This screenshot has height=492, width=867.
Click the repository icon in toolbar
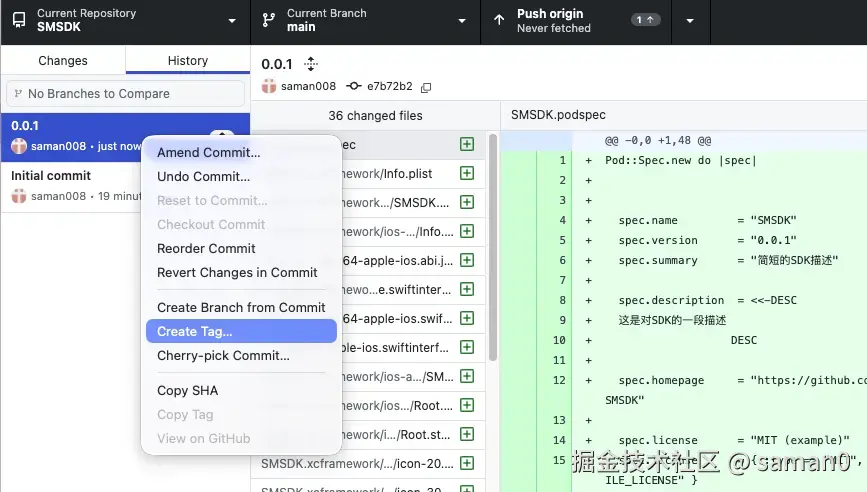(x=19, y=20)
